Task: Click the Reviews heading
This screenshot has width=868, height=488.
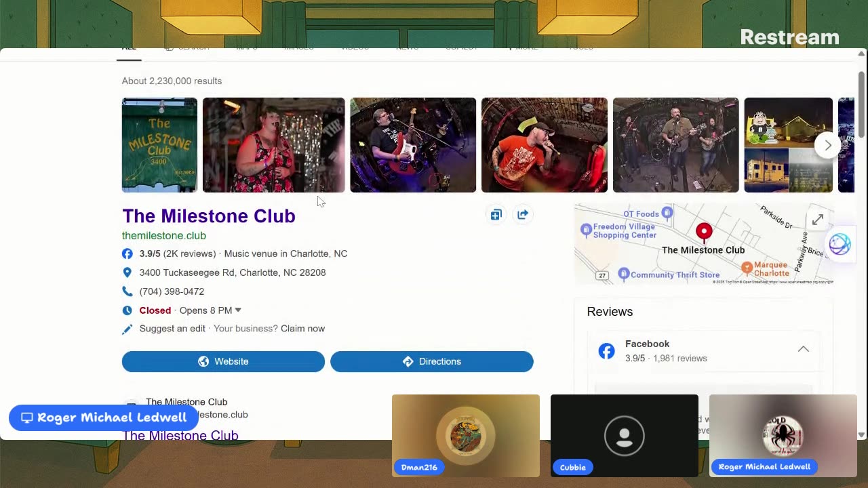Action: click(x=610, y=312)
